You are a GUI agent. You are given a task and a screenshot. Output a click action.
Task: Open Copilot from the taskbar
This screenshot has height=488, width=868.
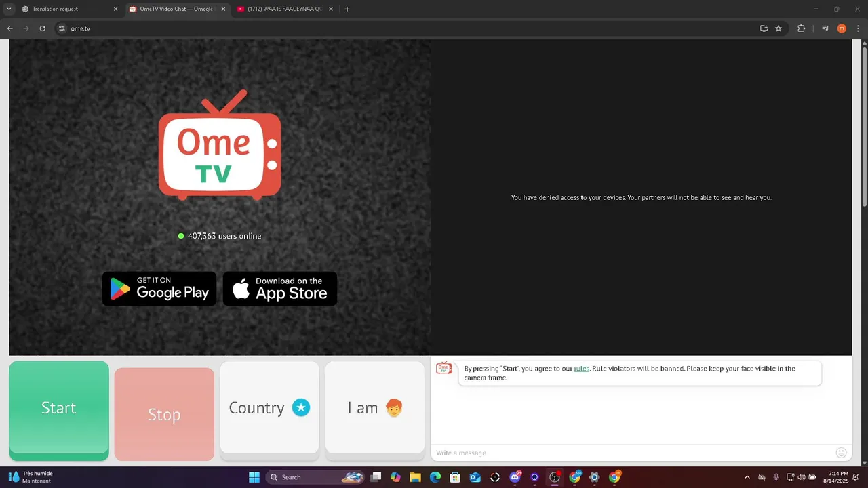[x=395, y=477]
